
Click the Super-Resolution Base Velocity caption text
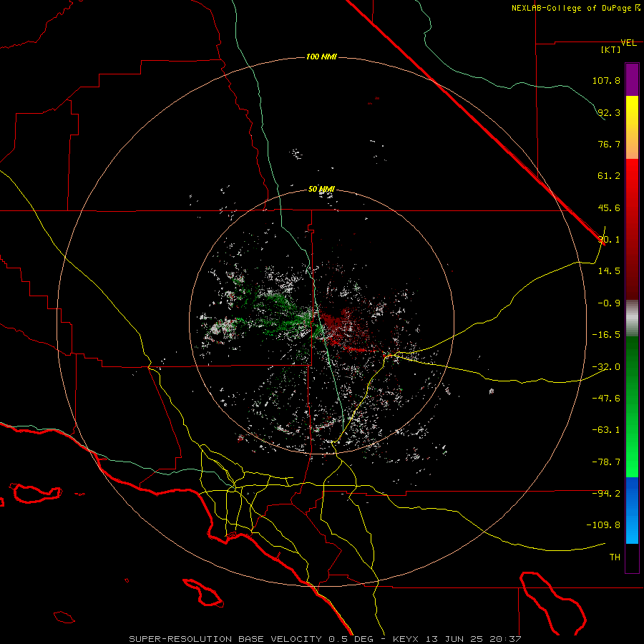[x=325, y=639]
